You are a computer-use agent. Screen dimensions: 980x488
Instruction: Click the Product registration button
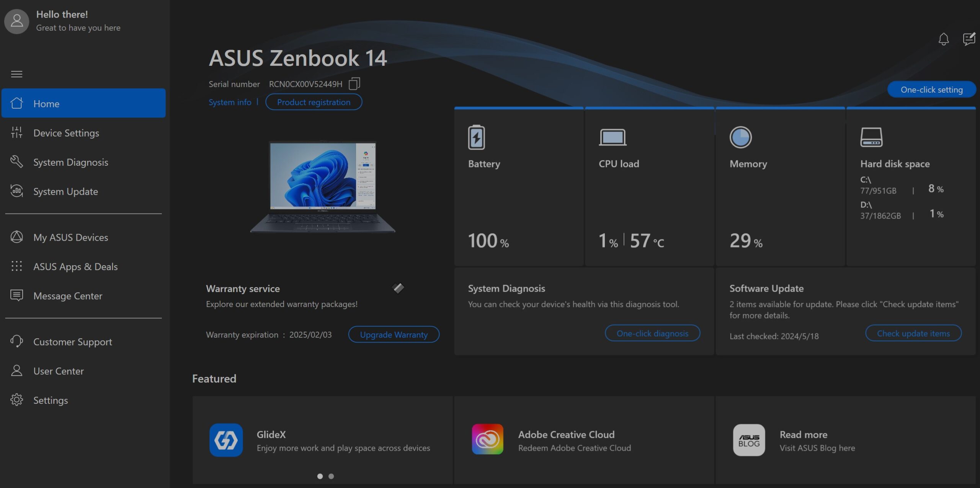(x=314, y=102)
